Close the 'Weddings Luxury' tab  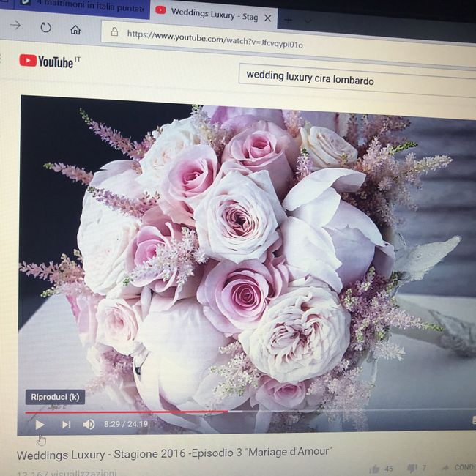coord(268,18)
